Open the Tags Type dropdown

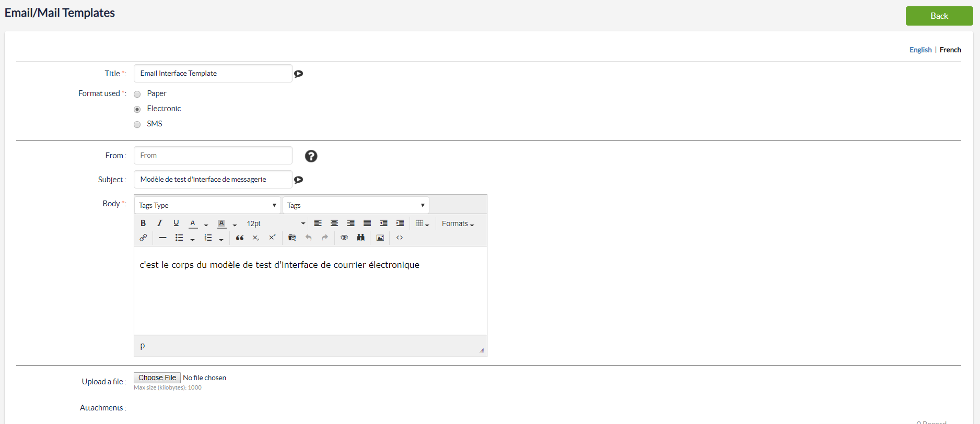(207, 205)
